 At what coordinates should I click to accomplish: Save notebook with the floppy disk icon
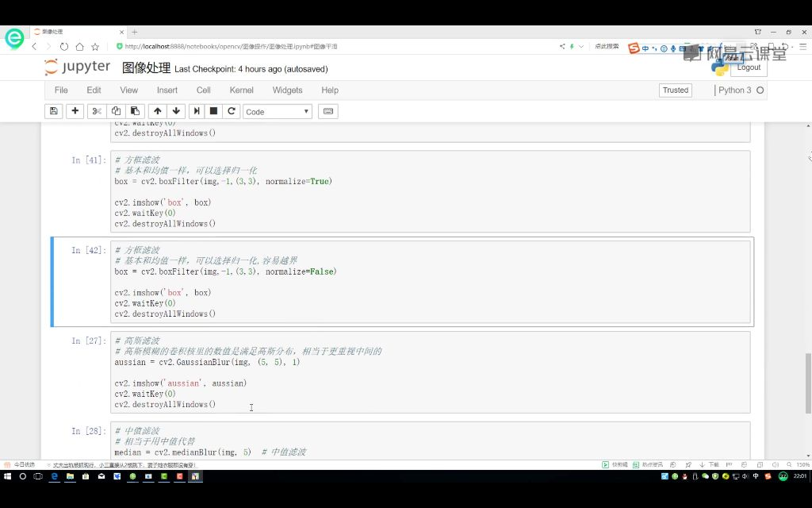tap(53, 111)
